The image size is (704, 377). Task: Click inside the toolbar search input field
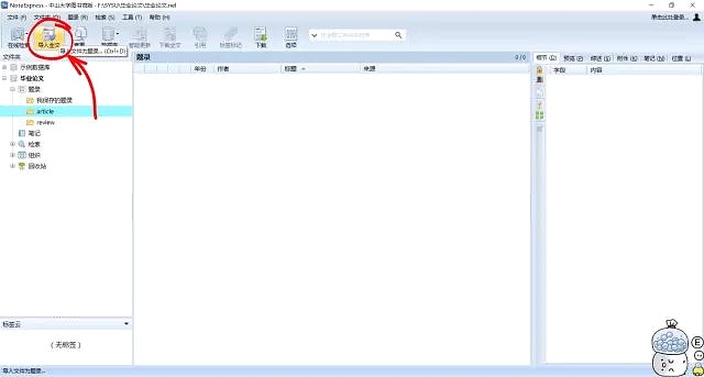(356, 35)
